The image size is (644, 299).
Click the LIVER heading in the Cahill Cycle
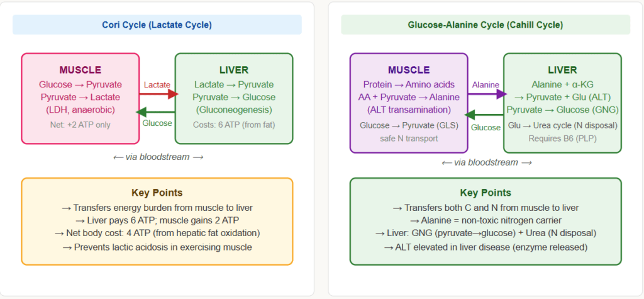(562, 69)
